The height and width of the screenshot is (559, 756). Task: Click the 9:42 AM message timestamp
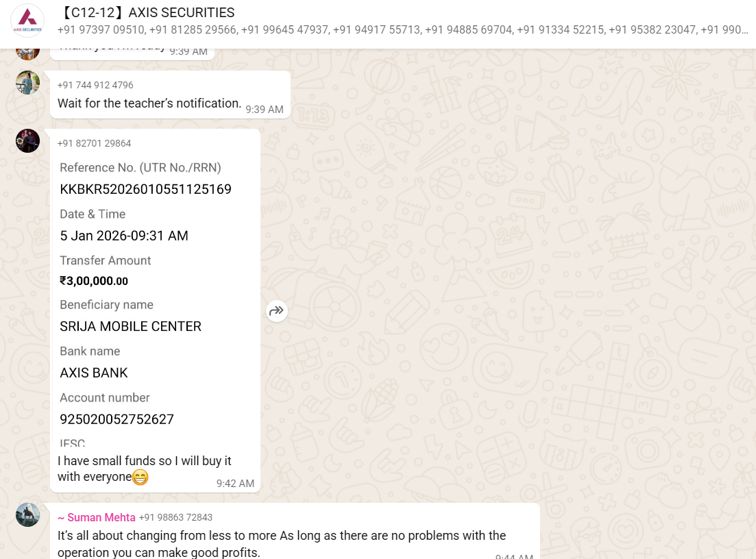(x=235, y=484)
